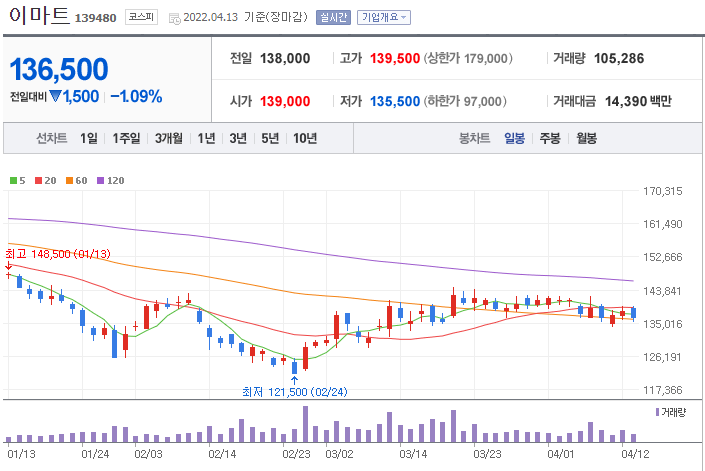Viewport: 705px width, 471px height.
Task: Click the 거래대금 value 14,390
Action: pyautogui.click(x=626, y=102)
